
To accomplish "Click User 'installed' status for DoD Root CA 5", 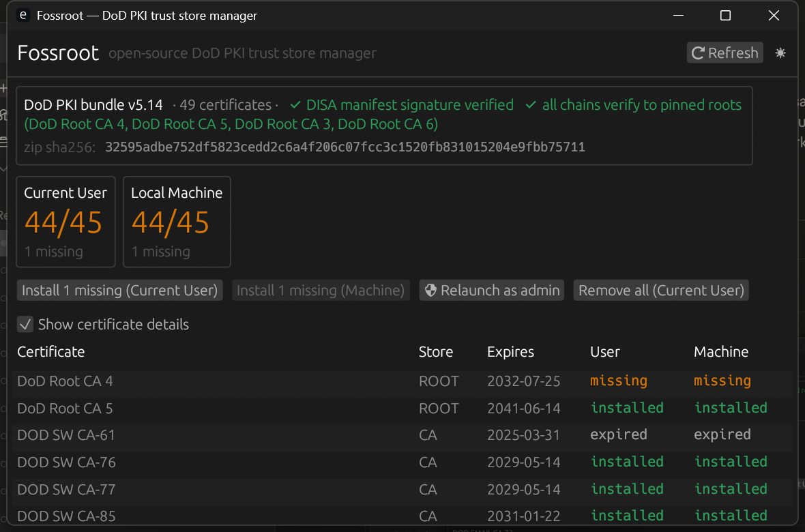I will pyautogui.click(x=627, y=408).
